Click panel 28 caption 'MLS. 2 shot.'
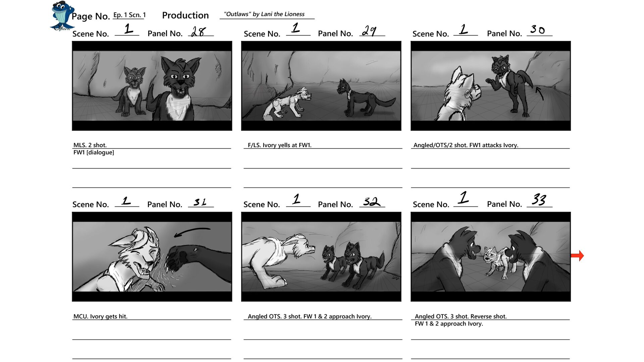The height and width of the screenshot is (362, 644). pyautogui.click(x=90, y=145)
